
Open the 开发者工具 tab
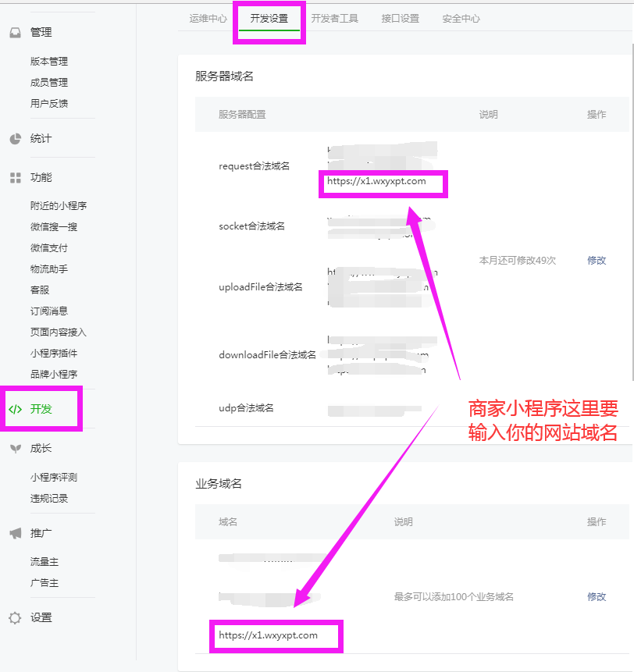334,18
